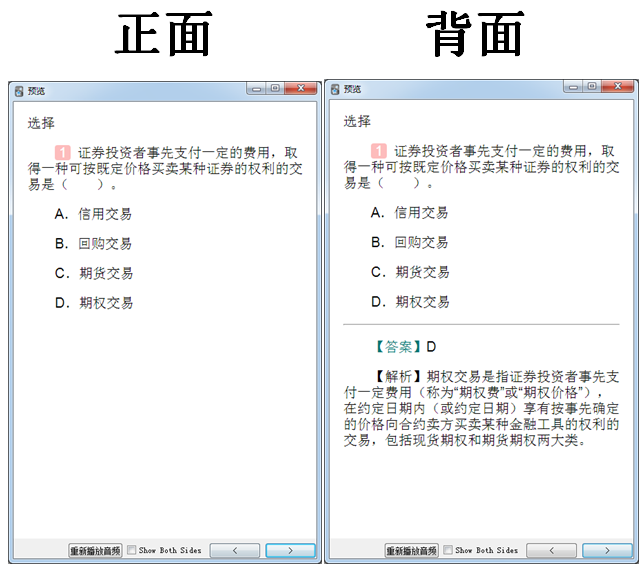Select option 'B. 回购交易' in right window
This screenshot has height=569, width=643.
tap(409, 242)
